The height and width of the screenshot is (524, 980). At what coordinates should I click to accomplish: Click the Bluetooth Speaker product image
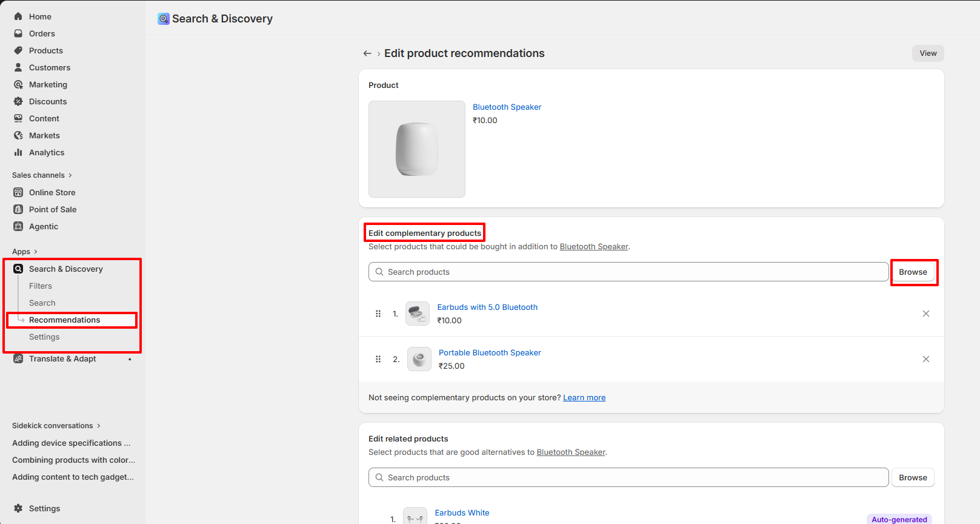[x=417, y=149]
